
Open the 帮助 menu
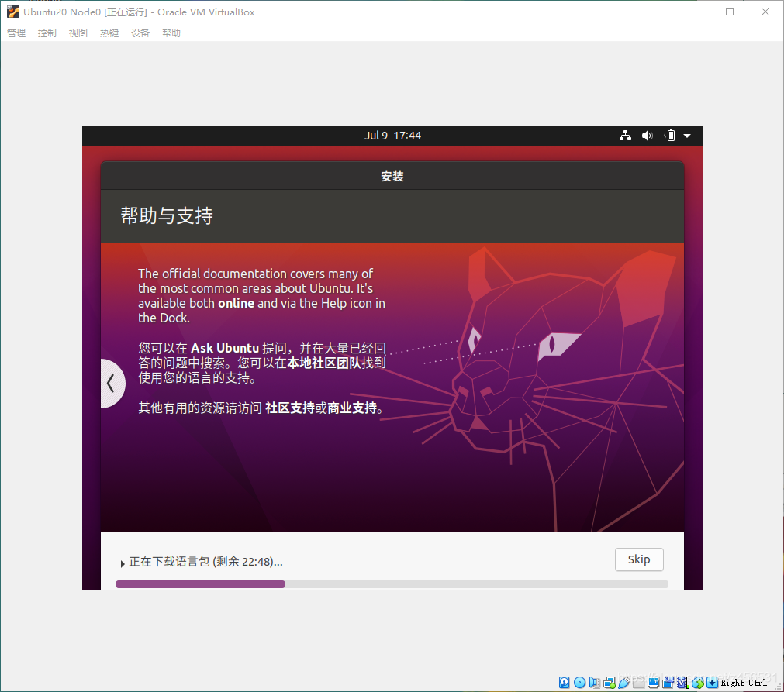click(171, 33)
